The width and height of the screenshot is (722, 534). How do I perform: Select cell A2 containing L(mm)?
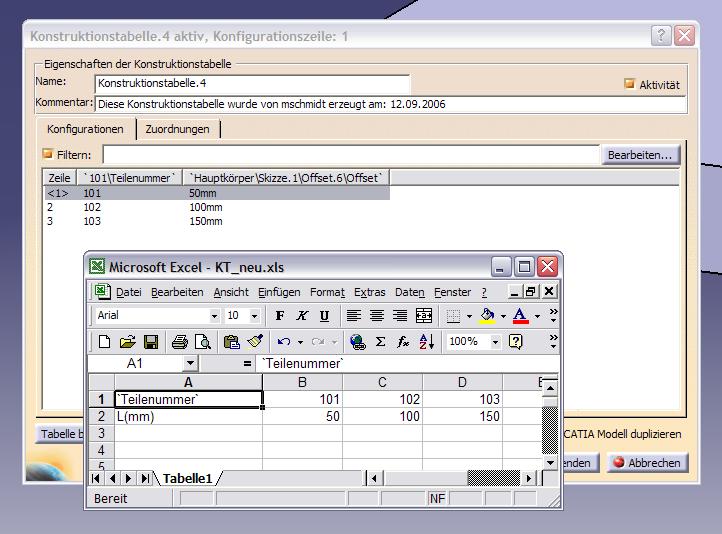(x=188, y=416)
